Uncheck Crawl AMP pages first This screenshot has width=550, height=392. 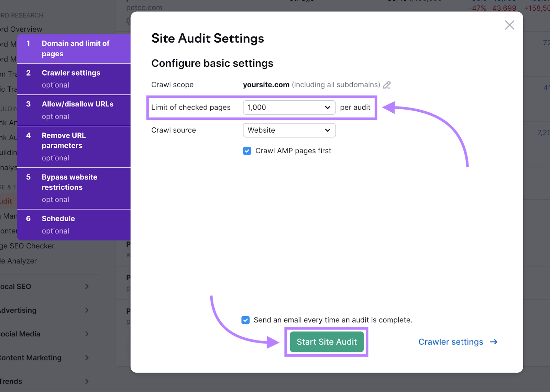click(x=247, y=151)
